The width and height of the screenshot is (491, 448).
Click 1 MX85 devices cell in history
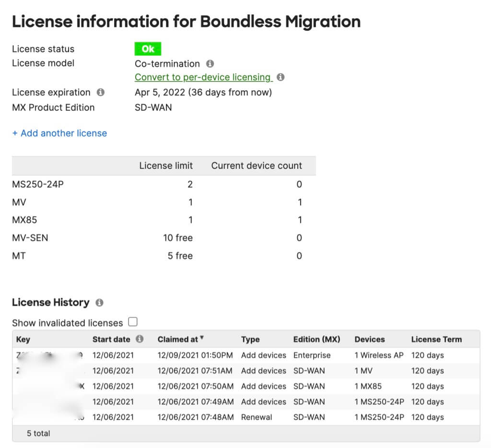tap(368, 386)
